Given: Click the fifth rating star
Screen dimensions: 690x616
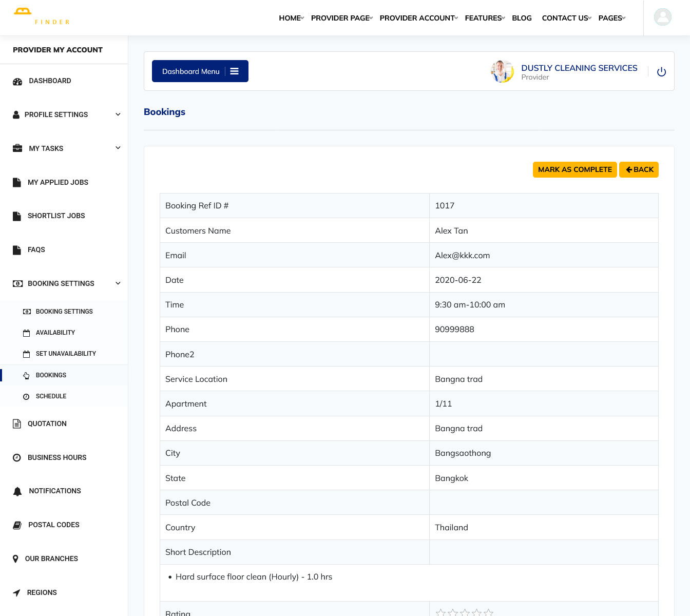Looking at the screenshot, I should tap(488, 612).
